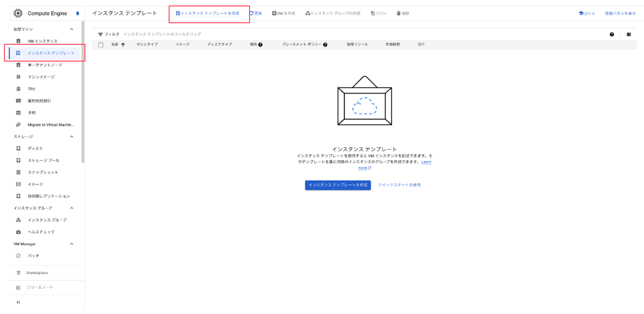The image size is (644, 314).
Task: Click the リリースノート icon
Action: (18, 287)
